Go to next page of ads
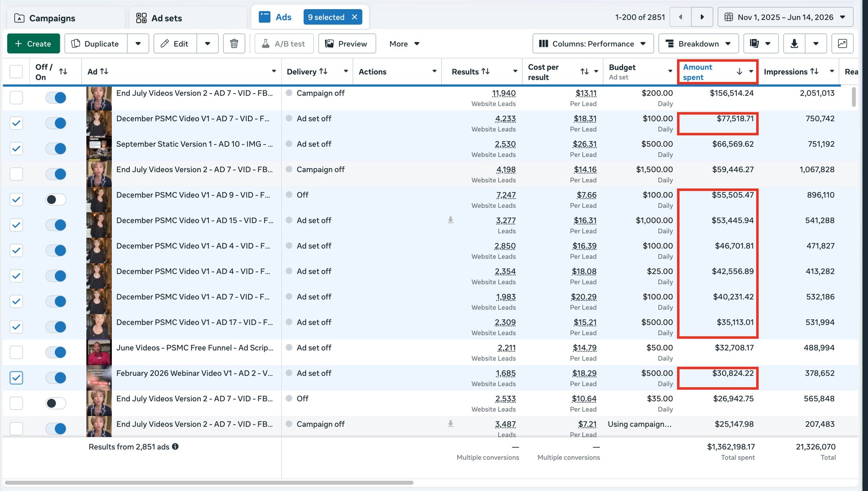 coord(702,17)
